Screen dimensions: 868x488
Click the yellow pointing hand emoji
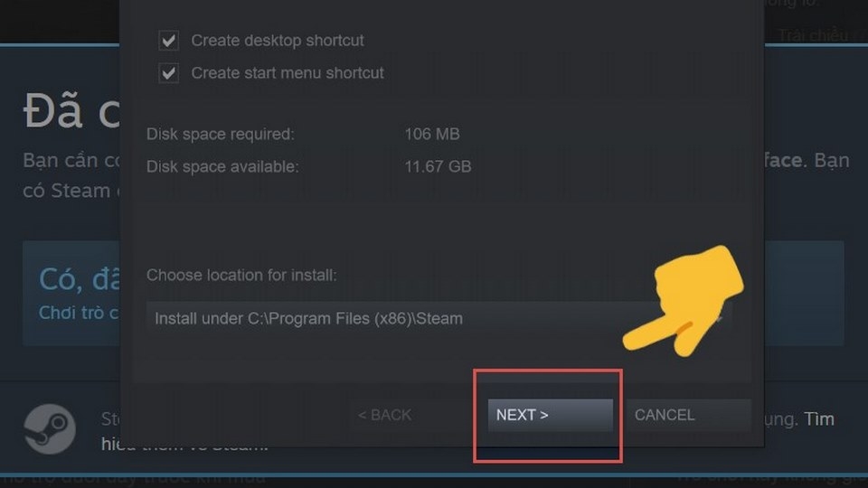(684, 302)
